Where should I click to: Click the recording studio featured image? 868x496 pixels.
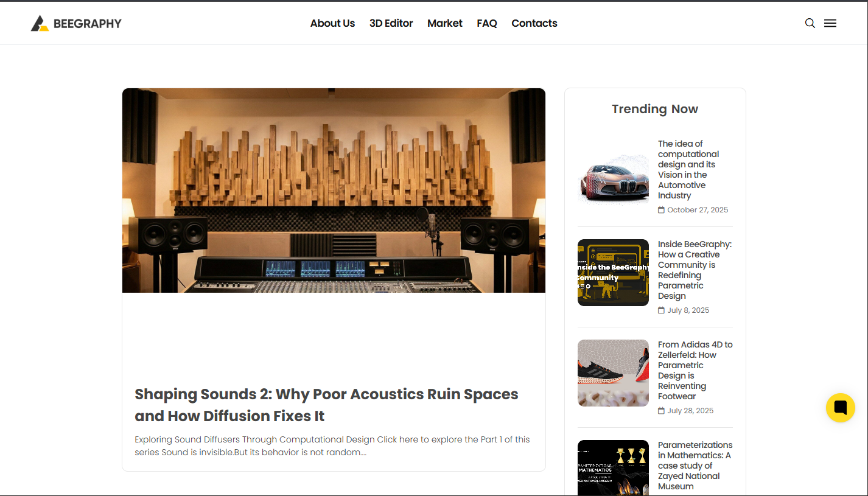click(334, 190)
